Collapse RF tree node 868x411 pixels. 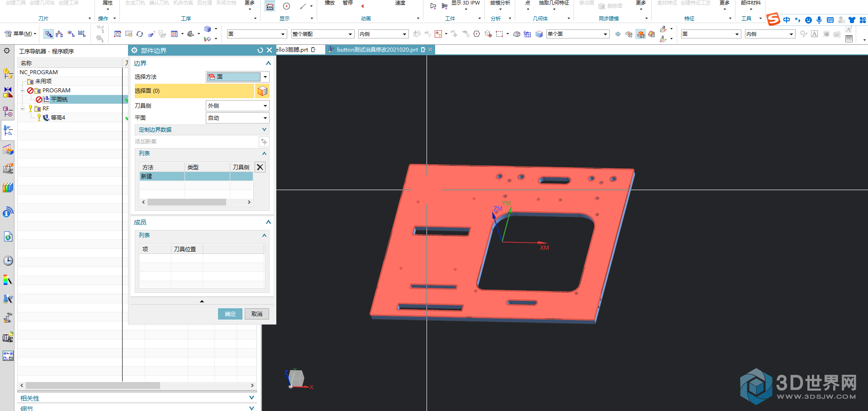23,109
